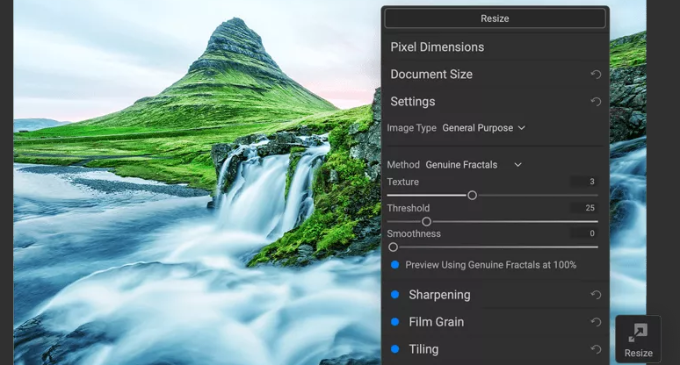The image size is (680, 365).
Task: Click the Smoothness slider handle
Action: (393, 247)
